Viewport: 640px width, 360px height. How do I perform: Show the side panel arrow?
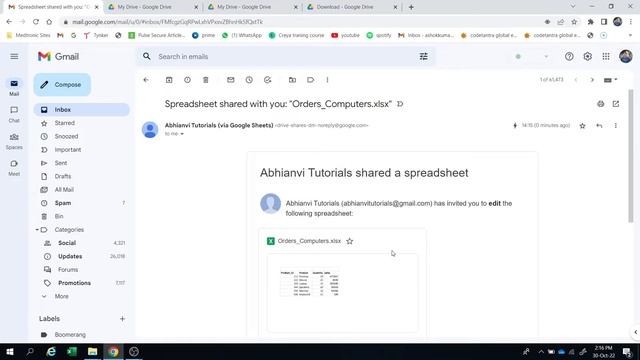[x=636, y=332]
